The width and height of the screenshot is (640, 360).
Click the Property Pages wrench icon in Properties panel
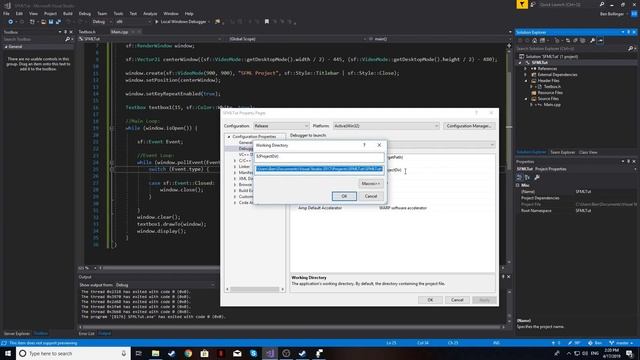(x=537, y=177)
